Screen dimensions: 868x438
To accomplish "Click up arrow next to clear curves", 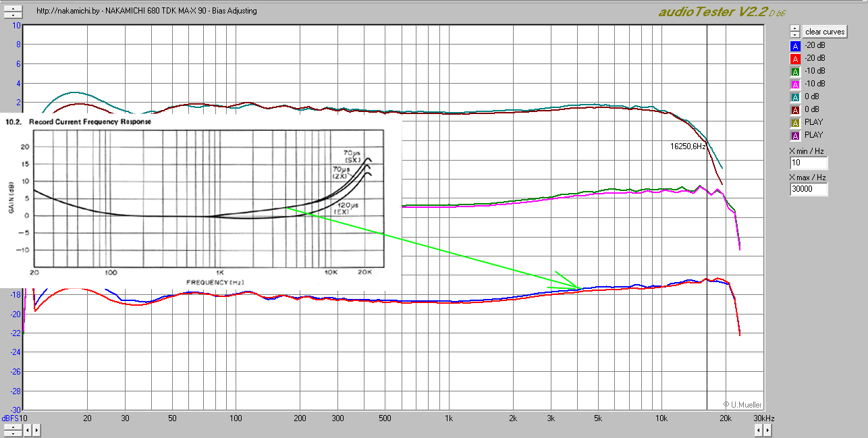I will tap(795, 29).
